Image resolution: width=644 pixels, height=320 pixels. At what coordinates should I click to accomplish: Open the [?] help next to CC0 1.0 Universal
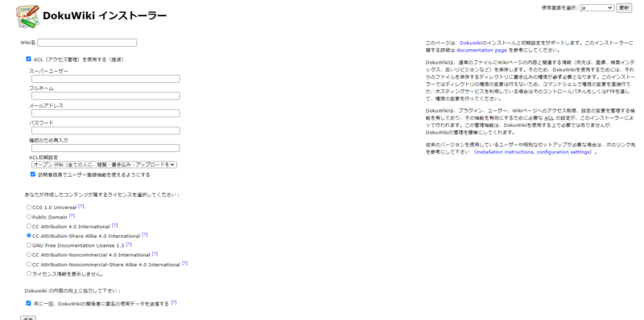81,207
